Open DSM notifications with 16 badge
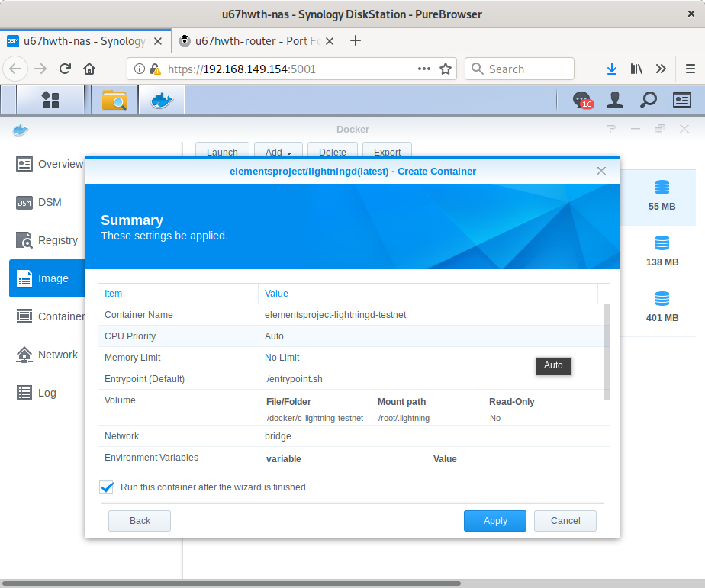The image size is (705, 588). (x=583, y=100)
